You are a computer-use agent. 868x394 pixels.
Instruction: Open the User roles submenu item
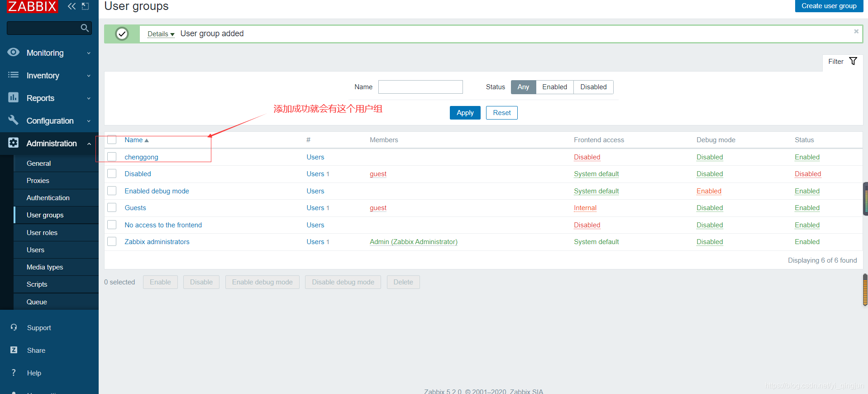coord(56,233)
